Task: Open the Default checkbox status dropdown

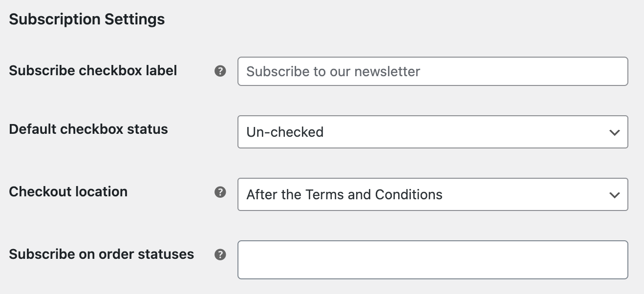Action: 432,132
